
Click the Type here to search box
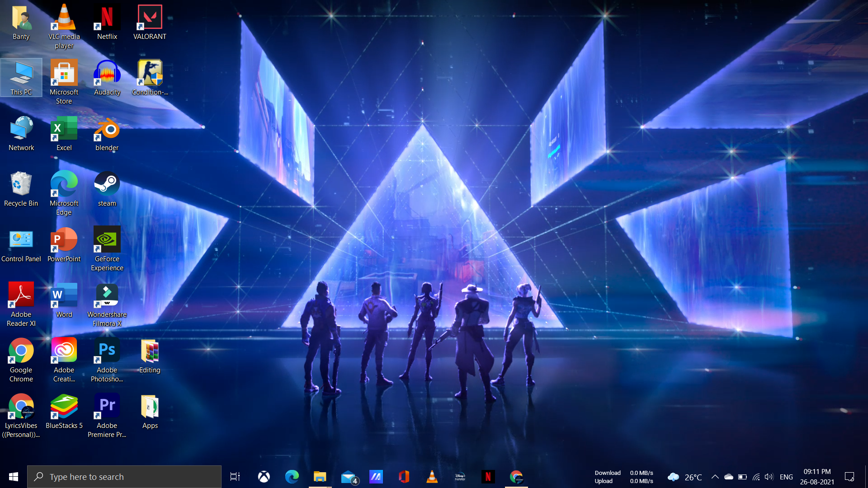[124, 477]
